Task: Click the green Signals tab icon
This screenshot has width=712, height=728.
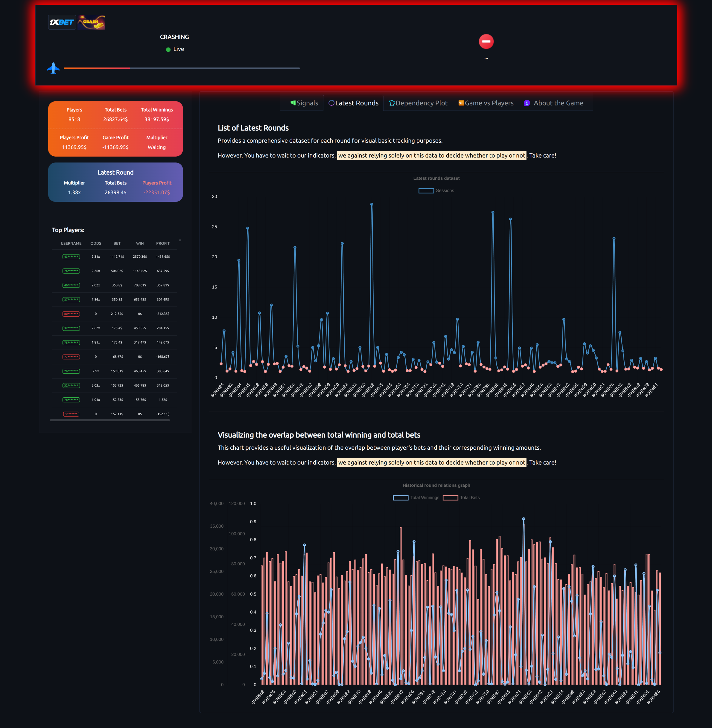Action: [293, 103]
